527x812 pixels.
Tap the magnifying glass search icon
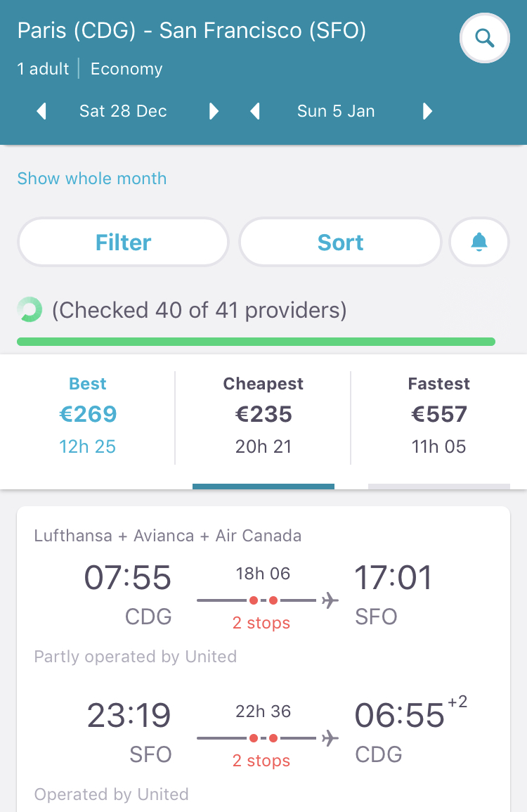485,39
